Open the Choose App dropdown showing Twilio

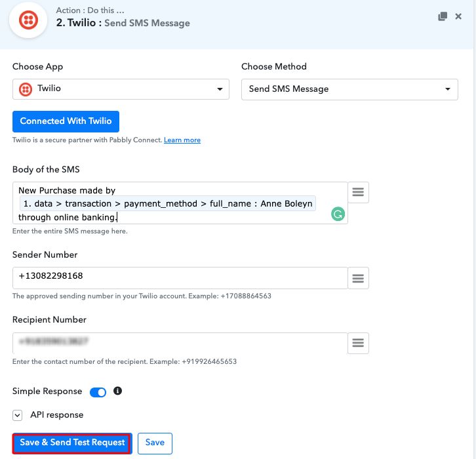(121, 89)
